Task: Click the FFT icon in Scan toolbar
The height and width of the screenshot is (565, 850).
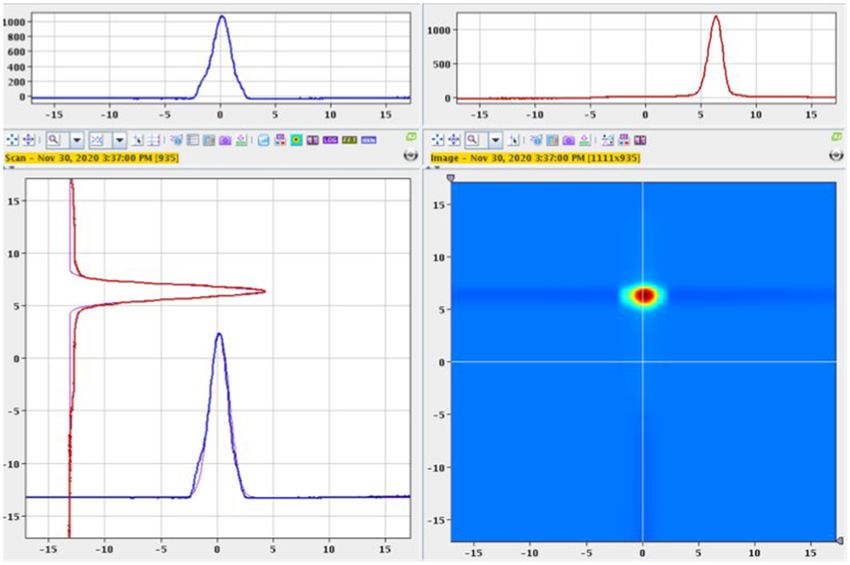Action: point(349,140)
